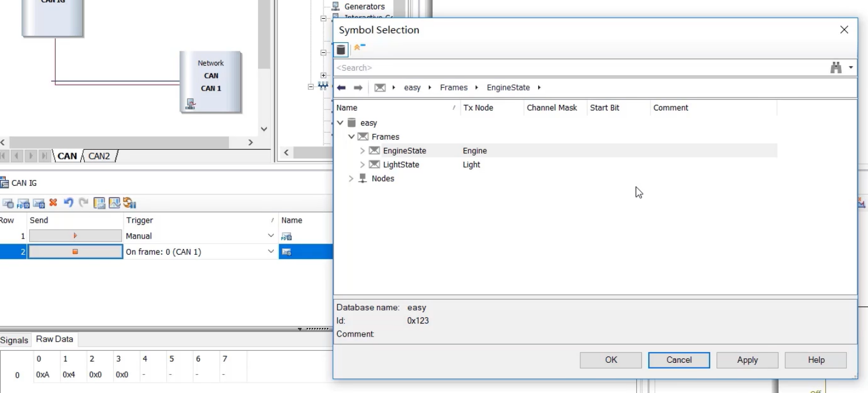Viewport: 868px width, 393px height.
Task: Click the LightState envelope icon
Action: pyautogui.click(x=374, y=165)
